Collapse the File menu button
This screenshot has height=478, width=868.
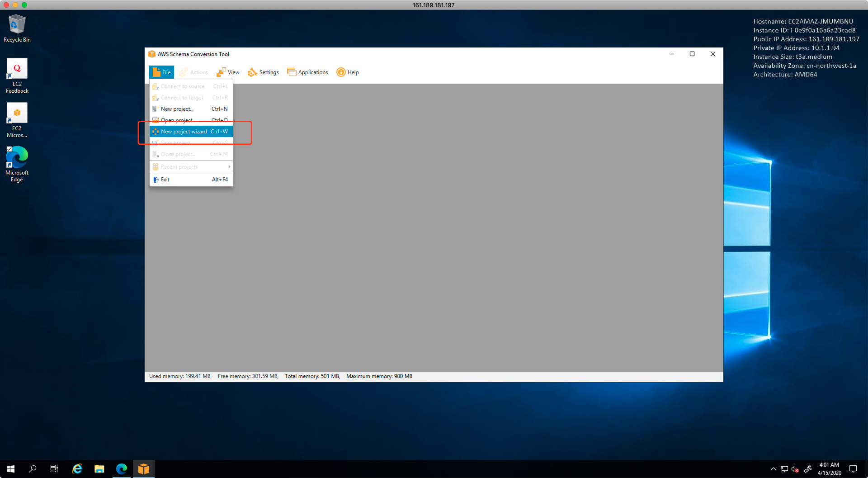[161, 72]
